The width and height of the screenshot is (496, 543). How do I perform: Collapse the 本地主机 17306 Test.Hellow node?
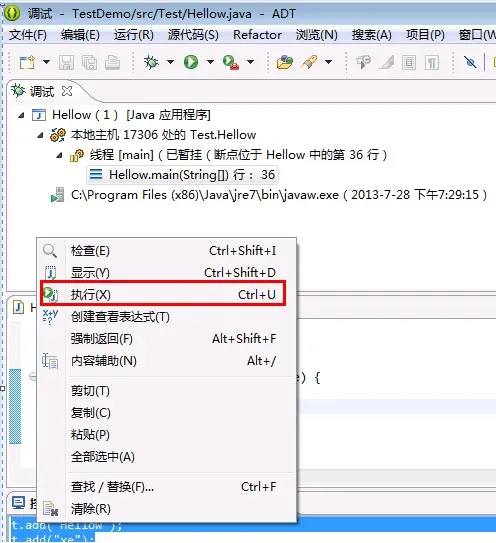click(x=41, y=135)
